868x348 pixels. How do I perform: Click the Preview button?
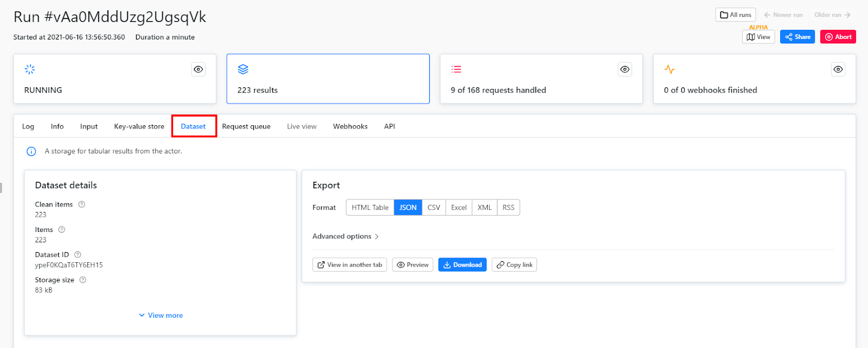(x=413, y=265)
